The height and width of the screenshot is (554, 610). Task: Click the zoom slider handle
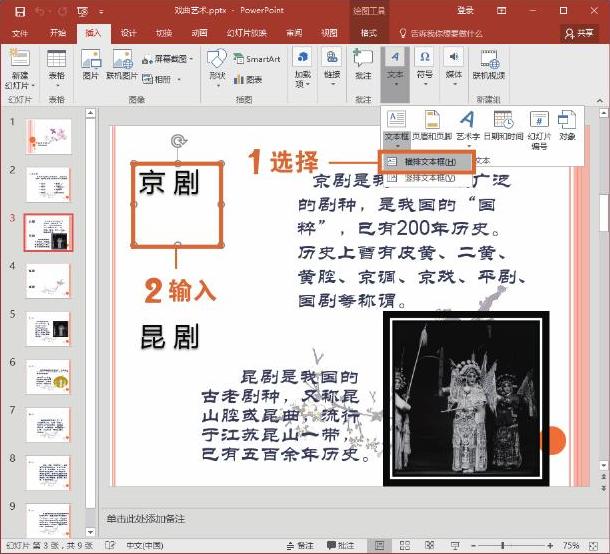pos(503,545)
